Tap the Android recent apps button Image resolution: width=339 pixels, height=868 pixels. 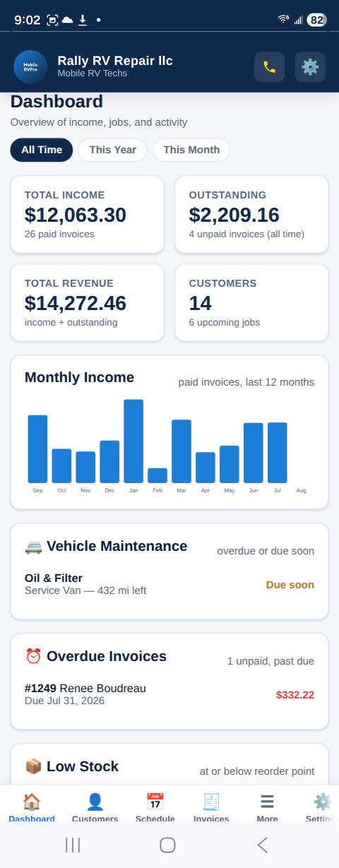(x=73, y=845)
